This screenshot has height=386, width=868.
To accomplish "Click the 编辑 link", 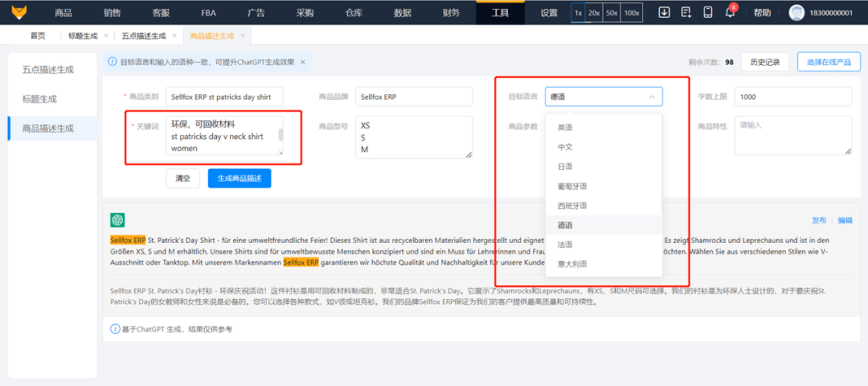I will [845, 220].
